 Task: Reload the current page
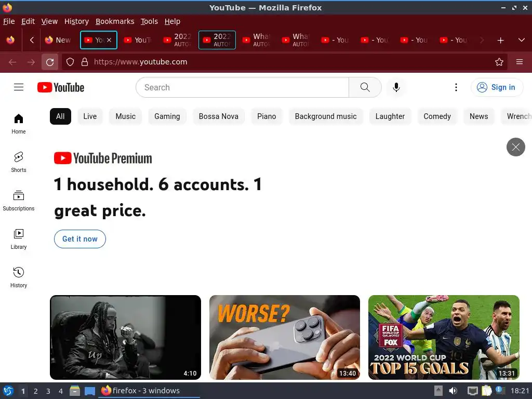coord(50,62)
